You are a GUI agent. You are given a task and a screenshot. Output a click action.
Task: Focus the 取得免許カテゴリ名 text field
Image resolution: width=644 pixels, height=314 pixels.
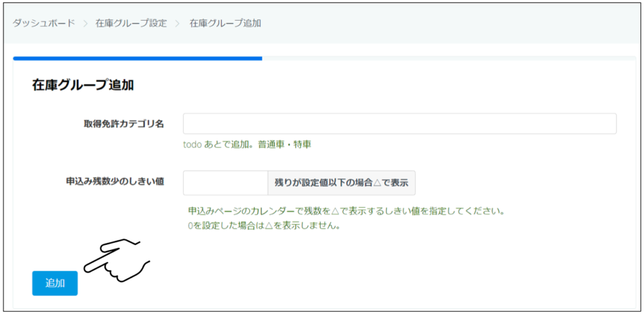399,124
